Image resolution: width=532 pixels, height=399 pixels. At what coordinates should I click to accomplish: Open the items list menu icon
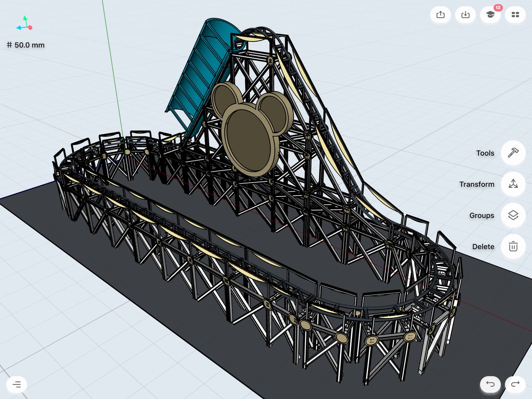click(x=17, y=384)
